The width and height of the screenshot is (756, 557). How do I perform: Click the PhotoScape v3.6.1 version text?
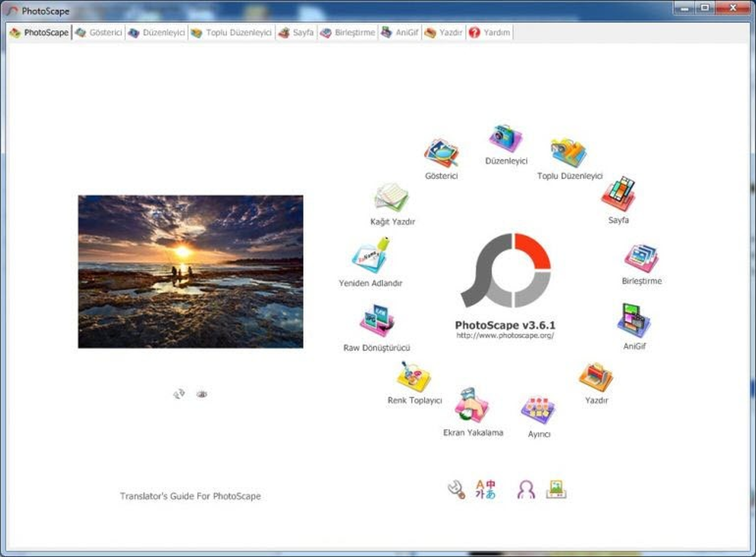(x=505, y=325)
